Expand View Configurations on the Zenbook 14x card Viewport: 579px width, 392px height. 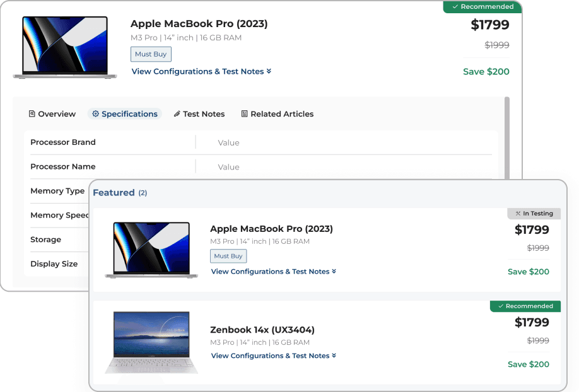pyautogui.click(x=271, y=355)
